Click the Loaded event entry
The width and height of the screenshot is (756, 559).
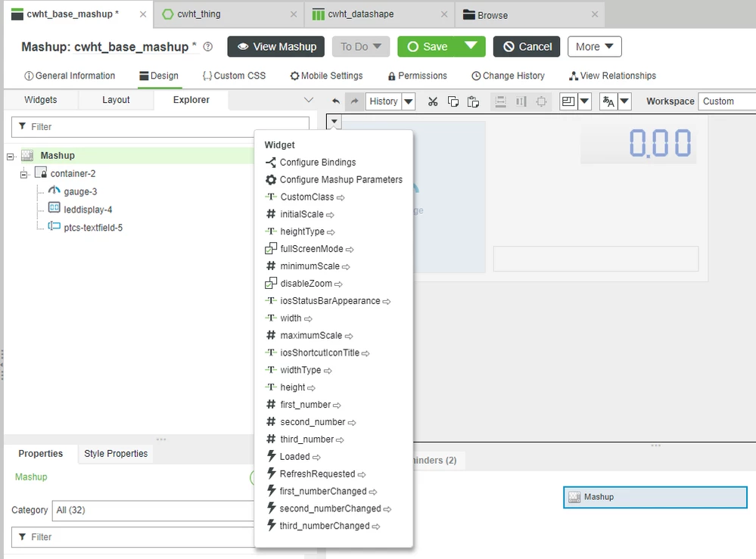(294, 456)
